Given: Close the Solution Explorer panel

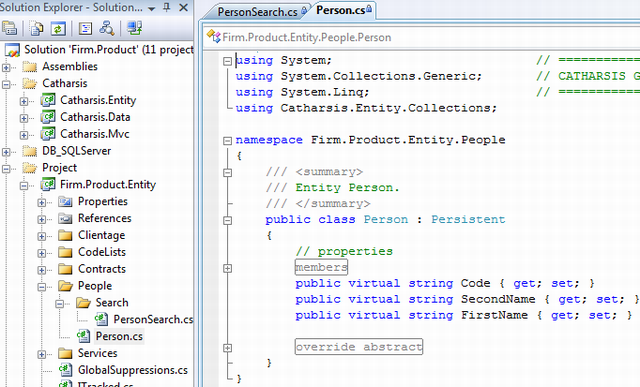Looking at the screenshot, I should pos(184,7).
